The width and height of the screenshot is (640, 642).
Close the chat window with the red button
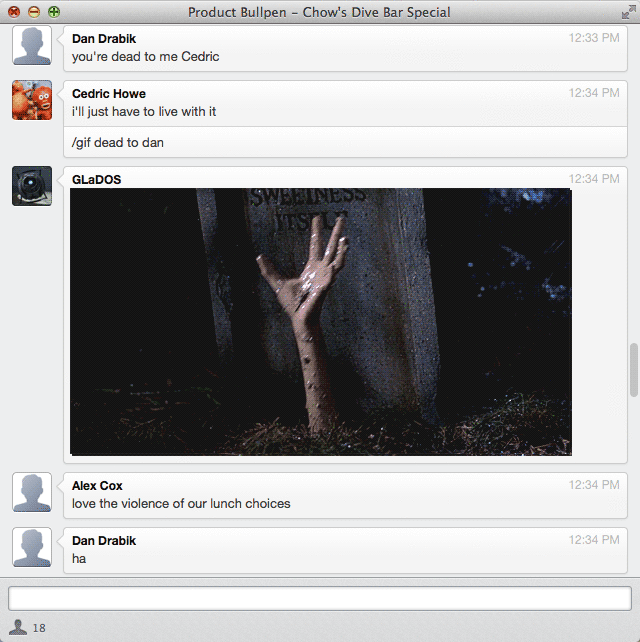pyautogui.click(x=14, y=12)
